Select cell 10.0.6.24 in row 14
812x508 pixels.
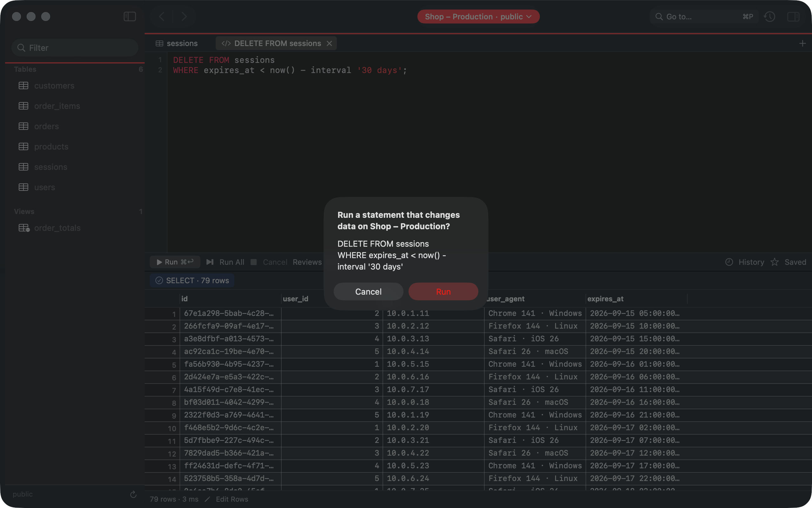(434, 478)
